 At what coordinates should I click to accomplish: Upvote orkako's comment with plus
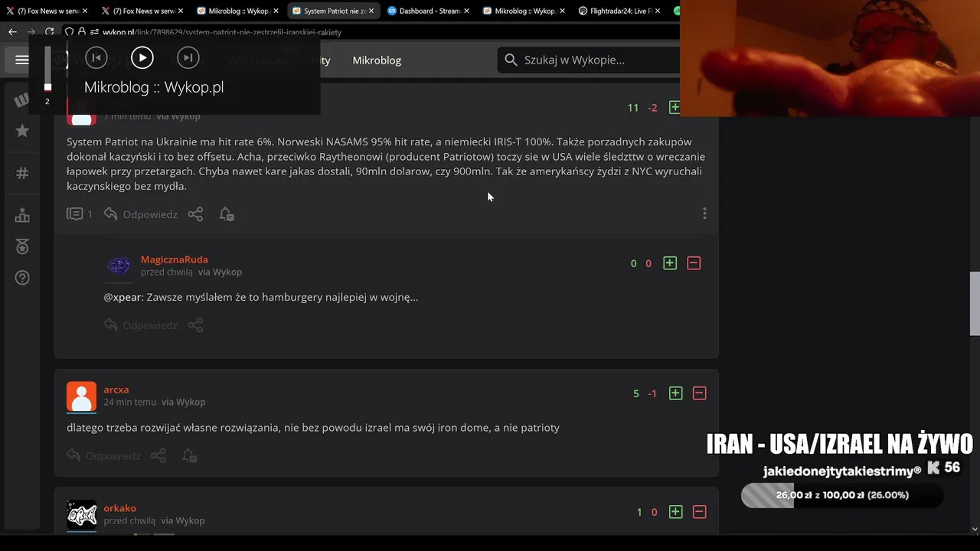pos(675,512)
